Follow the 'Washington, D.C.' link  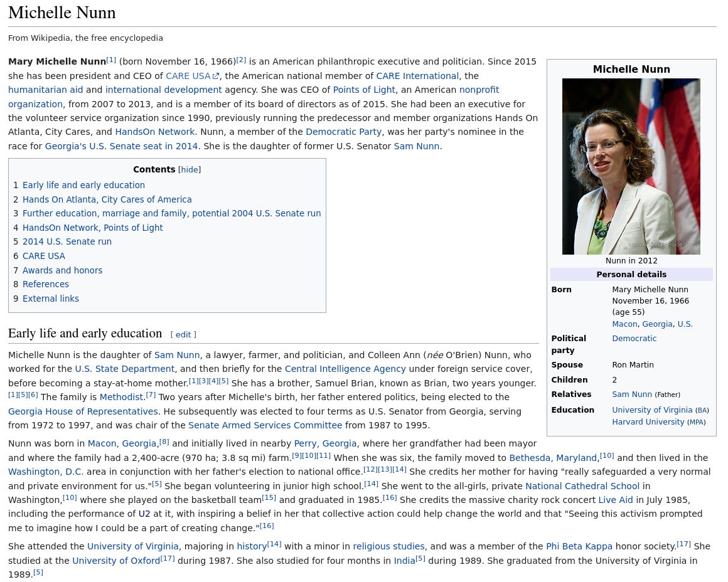tap(46, 472)
